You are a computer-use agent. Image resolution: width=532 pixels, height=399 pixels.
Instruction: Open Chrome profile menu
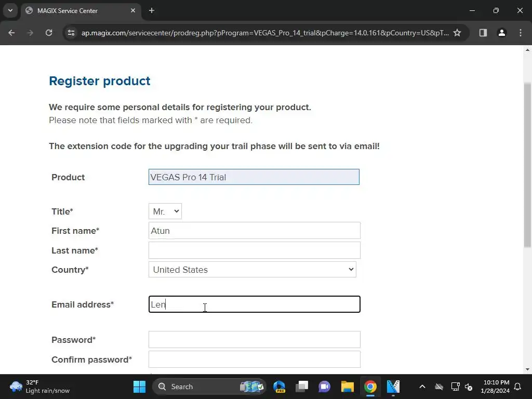click(x=501, y=33)
